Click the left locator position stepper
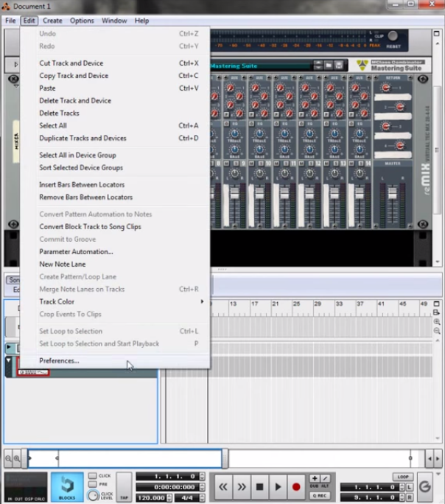The image size is (445, 504). 402,487
